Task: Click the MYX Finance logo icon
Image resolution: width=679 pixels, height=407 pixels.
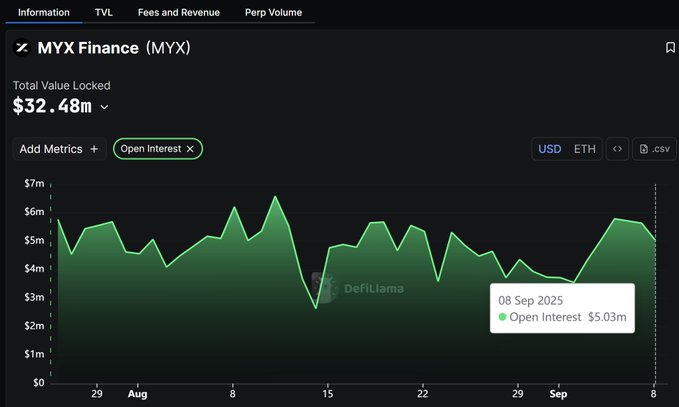Action: (x=22, y=48)
